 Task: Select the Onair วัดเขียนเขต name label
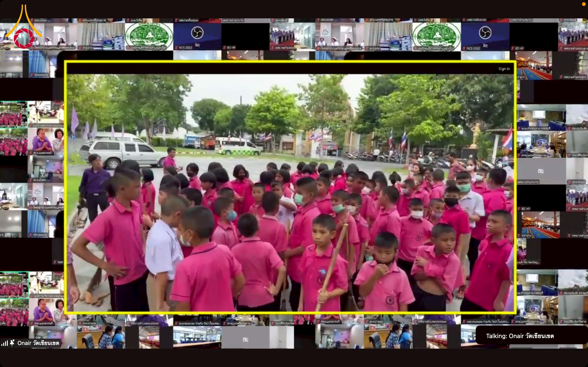click(38, 343)
